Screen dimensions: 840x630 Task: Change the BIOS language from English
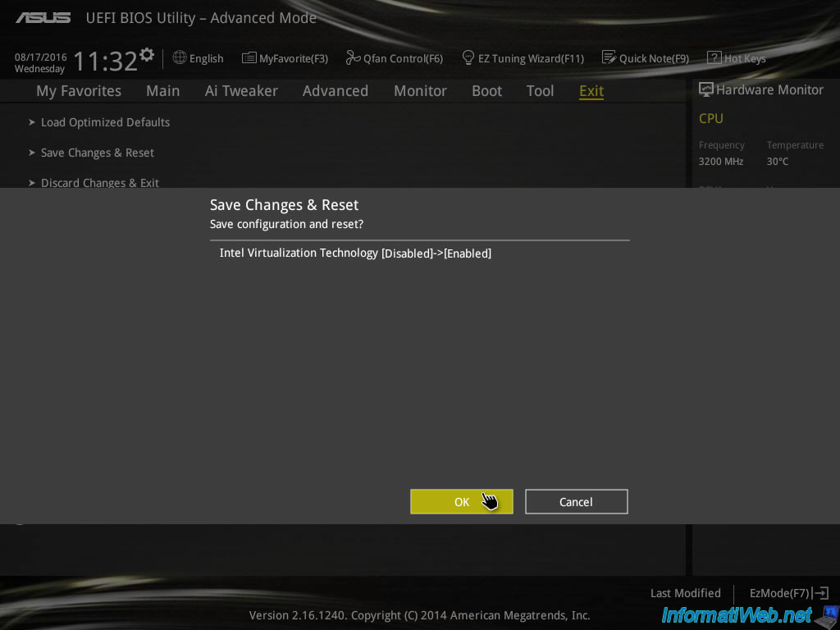[198, 58]
